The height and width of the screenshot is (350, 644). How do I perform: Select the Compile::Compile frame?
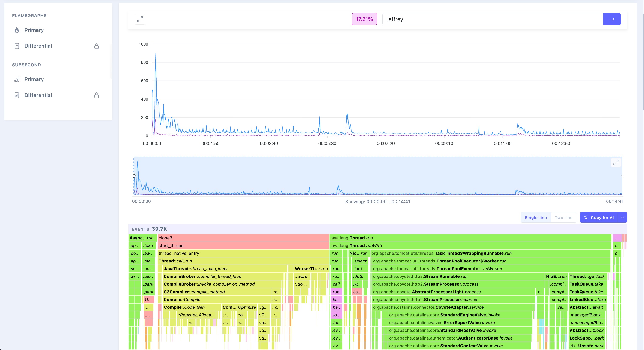tap(217, 300)
